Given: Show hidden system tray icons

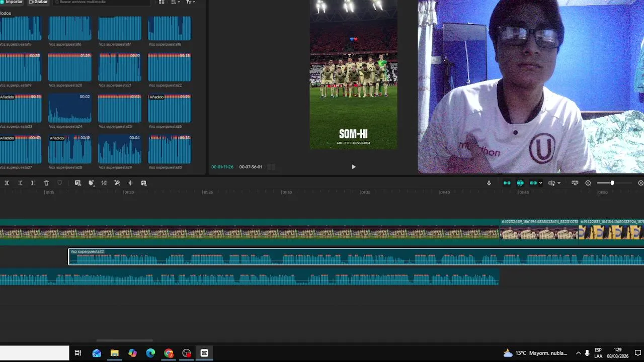Looking at the screenshot, I should pyautogui.click(x=578, y=353).
